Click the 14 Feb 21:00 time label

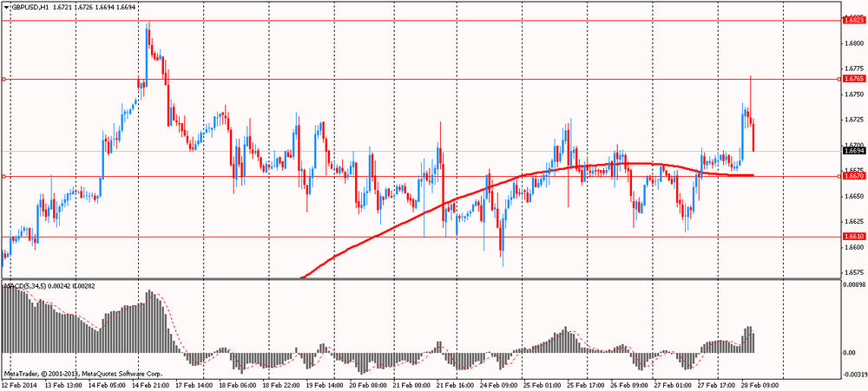click(x=148, y=384)
